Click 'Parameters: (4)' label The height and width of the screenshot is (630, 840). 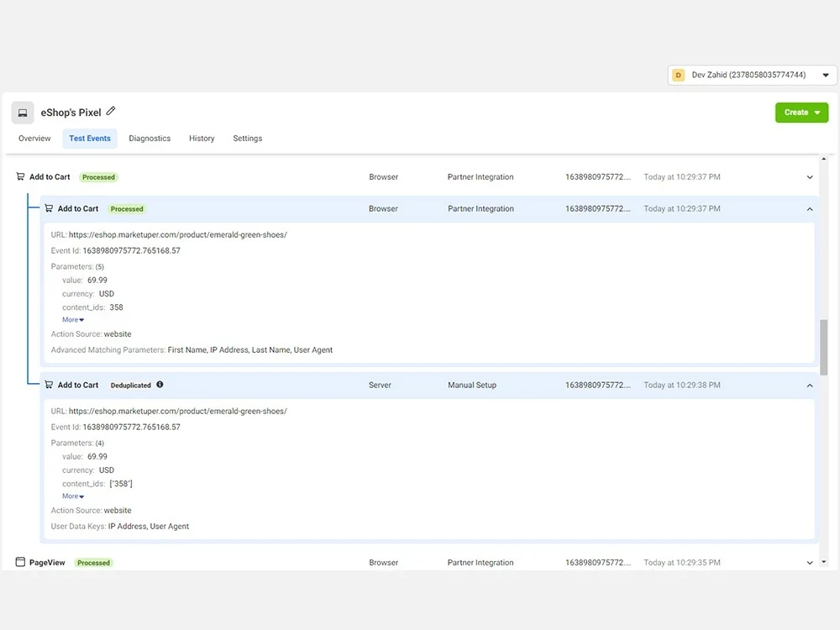pos(77,443)
